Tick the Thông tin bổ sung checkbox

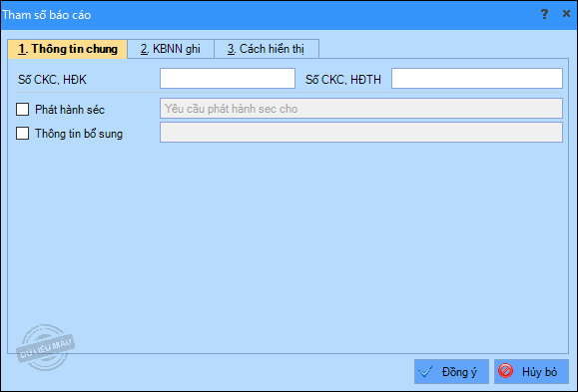click(x=23, y=133)
